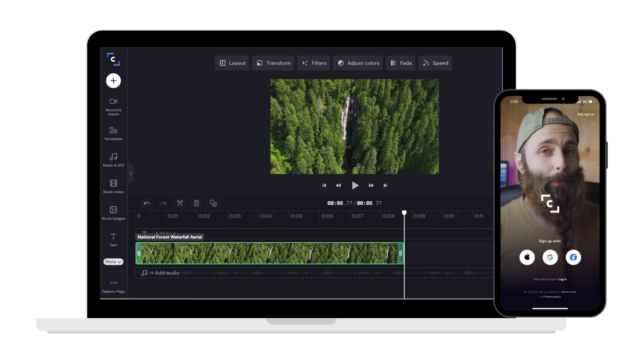Click the white plus add button
The width and height of the screenshot is (644, 362).
coord(113,81)
